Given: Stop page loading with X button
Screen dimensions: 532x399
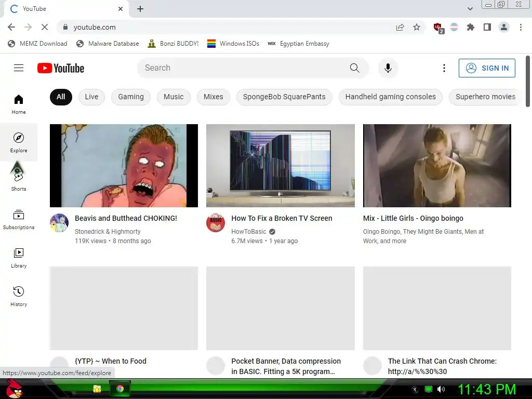Looking at the screenshot, I should coord(45,27).
